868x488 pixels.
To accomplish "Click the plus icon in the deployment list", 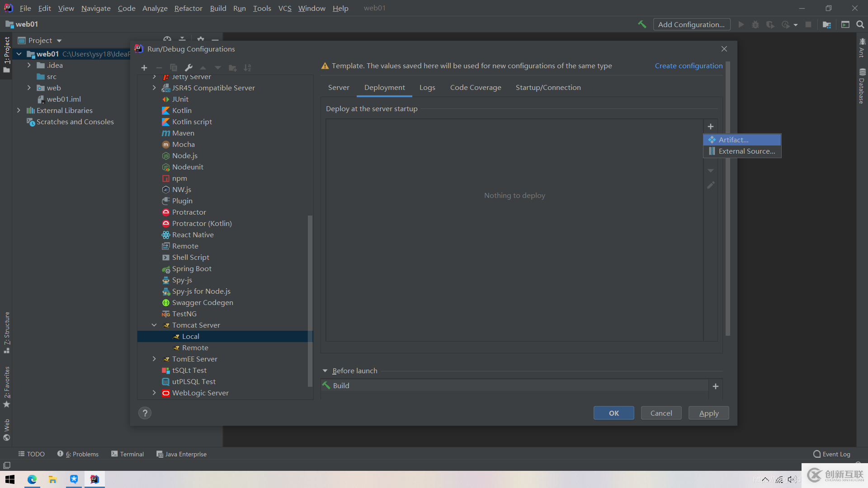I will (x=710, y=127).
